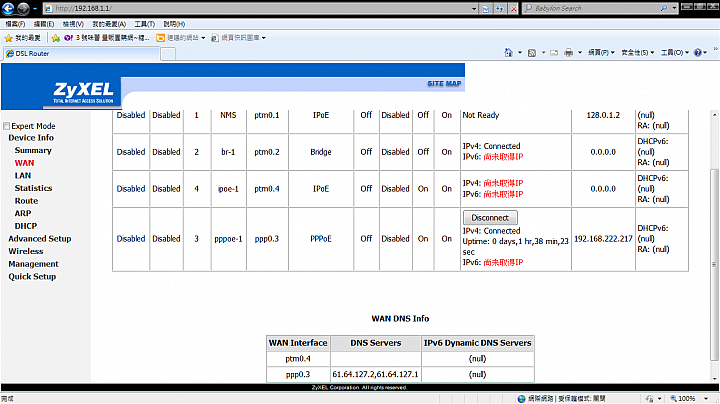This screenshot has height=404, width=720.
Task: Open the View (V) menu
Action: click(x=73, y=24)
